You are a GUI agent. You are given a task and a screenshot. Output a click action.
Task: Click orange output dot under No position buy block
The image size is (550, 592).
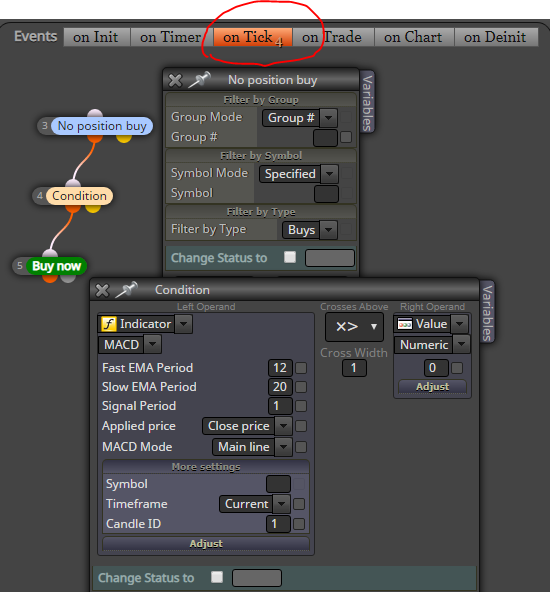coord(95,138)
